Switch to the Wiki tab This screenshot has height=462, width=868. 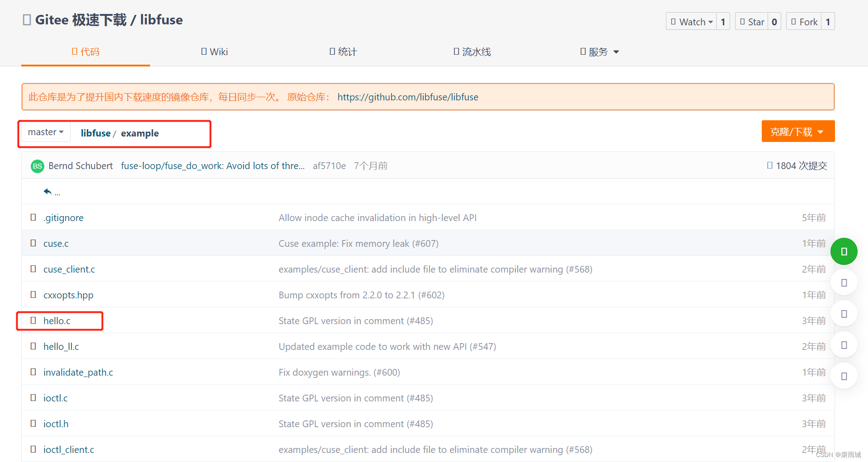coord(214,52)
